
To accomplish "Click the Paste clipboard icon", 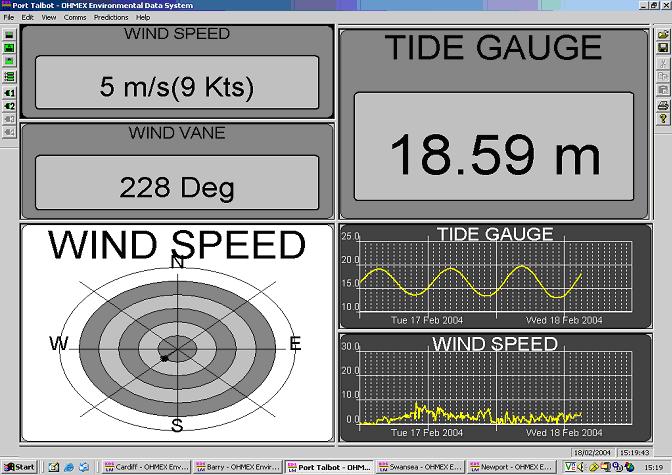I will (663, 90).
